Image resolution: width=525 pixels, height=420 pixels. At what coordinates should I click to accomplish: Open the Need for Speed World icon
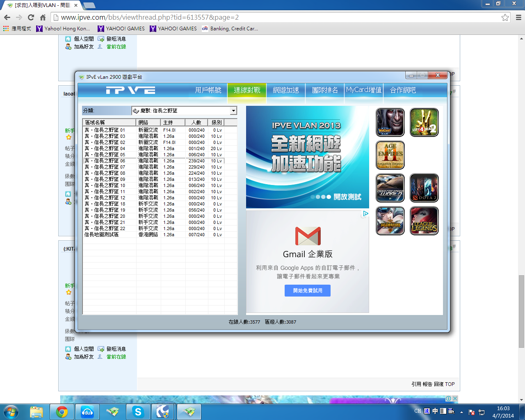(390, 188)
